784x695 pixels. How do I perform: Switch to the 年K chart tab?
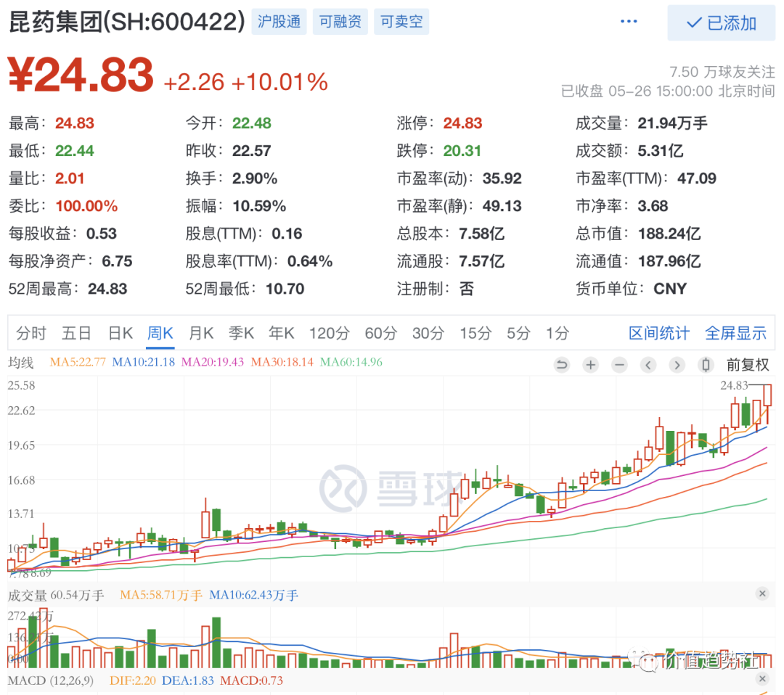tap(281, 333)
